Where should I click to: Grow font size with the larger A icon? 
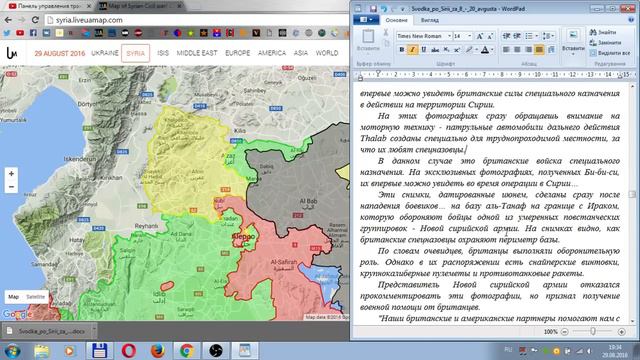click(x=480, y=36)
